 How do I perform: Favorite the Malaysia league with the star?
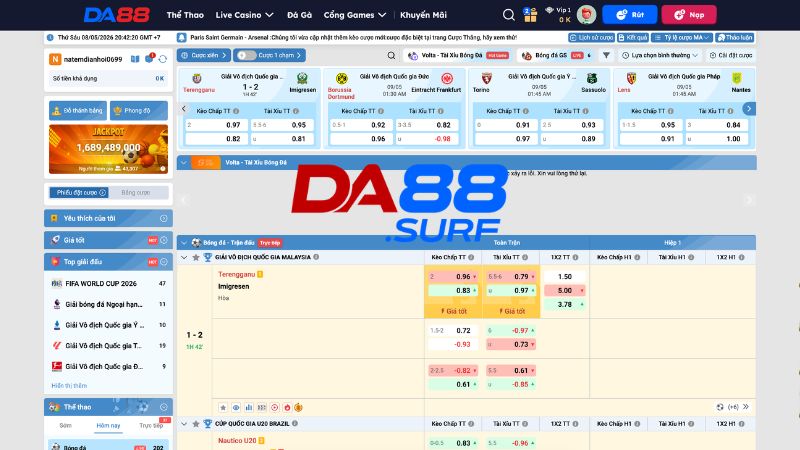(196, 257)
